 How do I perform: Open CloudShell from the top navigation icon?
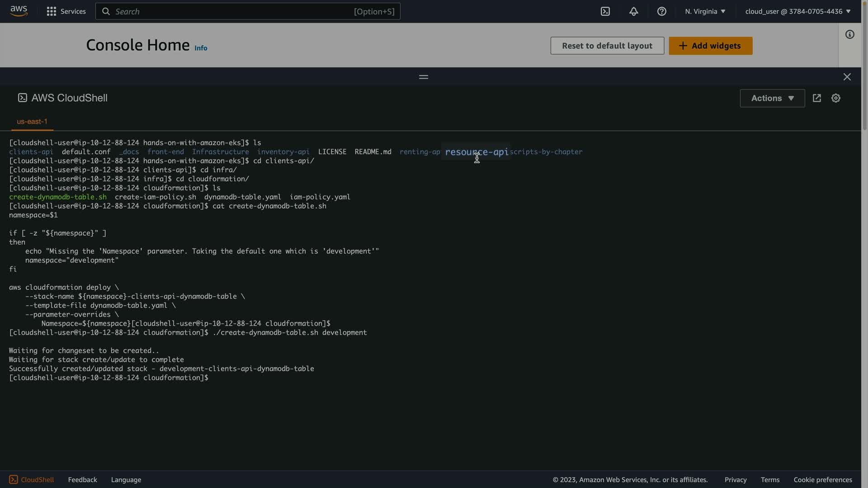[x=605, y=11]
